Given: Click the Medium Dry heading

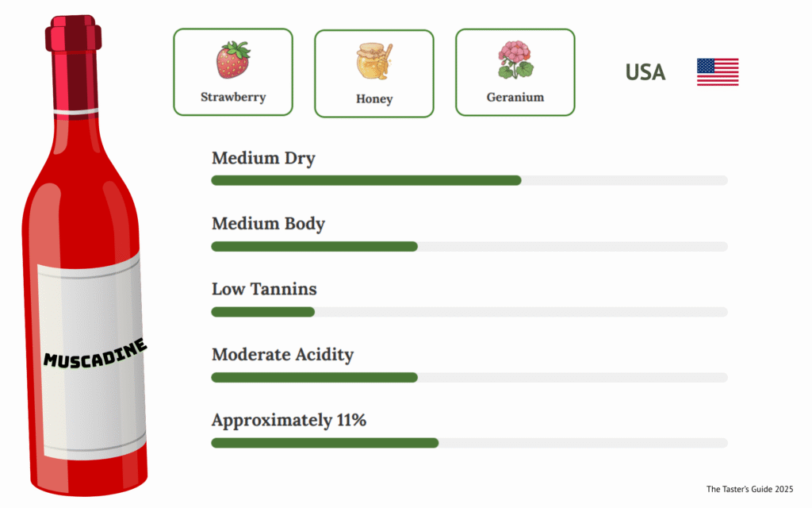Looking at the screenshot, I should (263, 158).
